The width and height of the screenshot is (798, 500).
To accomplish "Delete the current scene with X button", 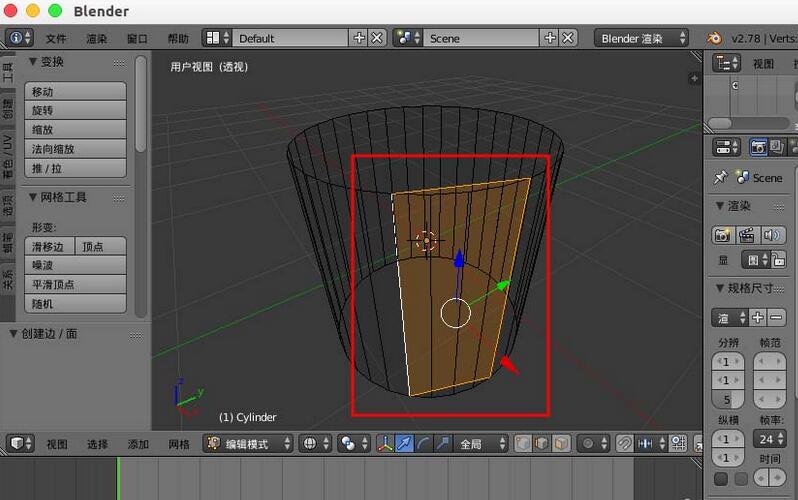I will tap(568, 38).
